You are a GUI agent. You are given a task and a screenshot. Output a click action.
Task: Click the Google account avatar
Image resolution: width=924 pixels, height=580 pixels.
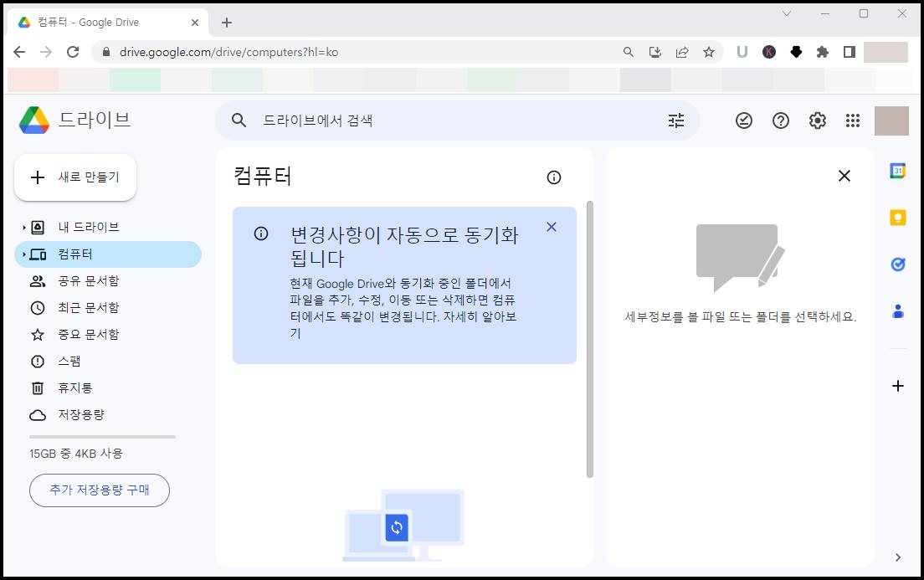[891, 121]
